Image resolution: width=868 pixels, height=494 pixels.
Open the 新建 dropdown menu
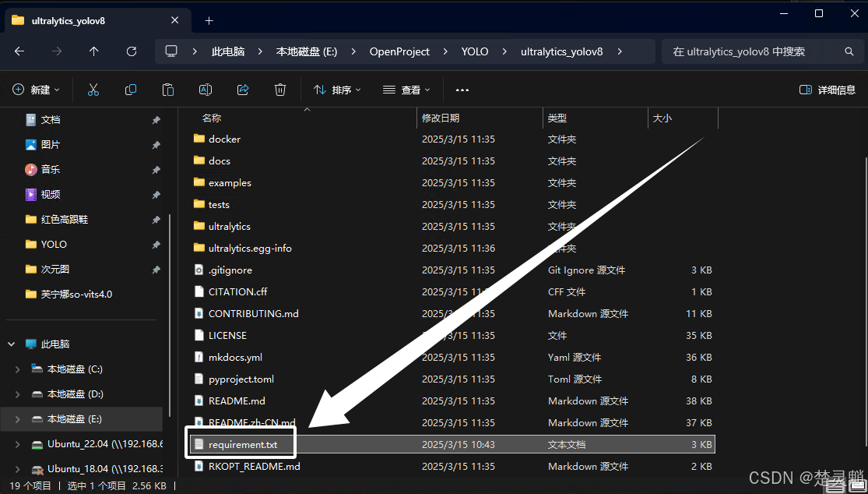coord(36,90)
